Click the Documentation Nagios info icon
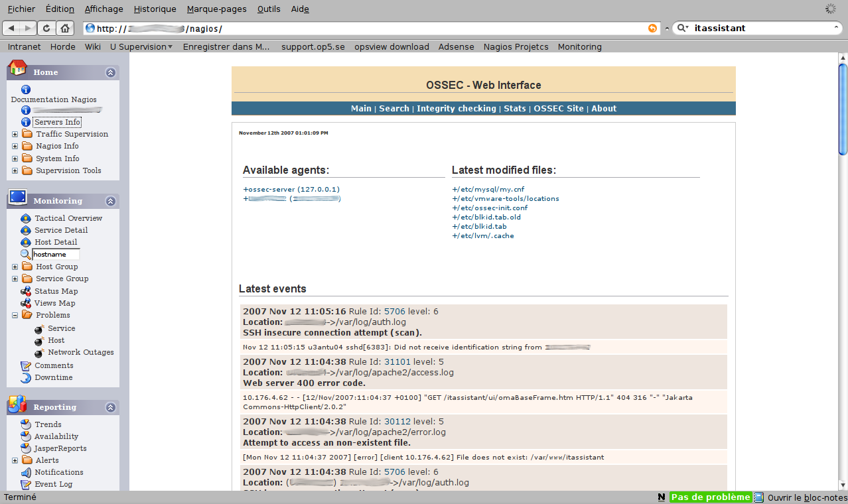 coord(26,90)
